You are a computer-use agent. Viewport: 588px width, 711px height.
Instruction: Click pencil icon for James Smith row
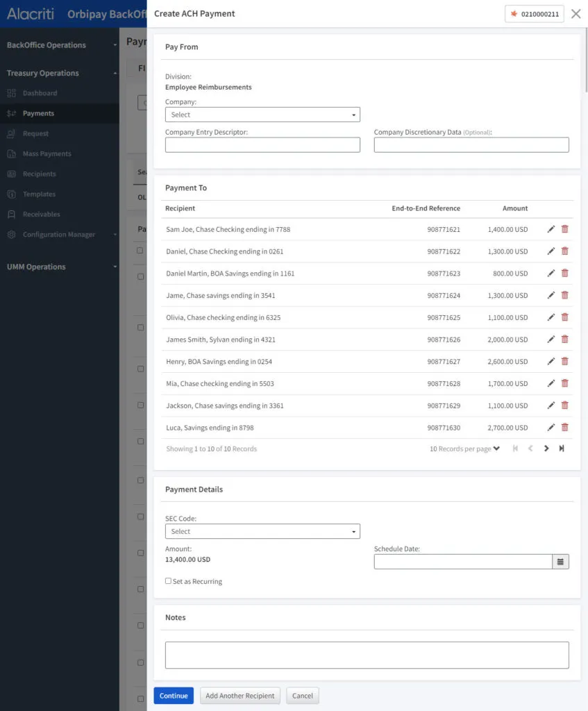tap(551, 340)
